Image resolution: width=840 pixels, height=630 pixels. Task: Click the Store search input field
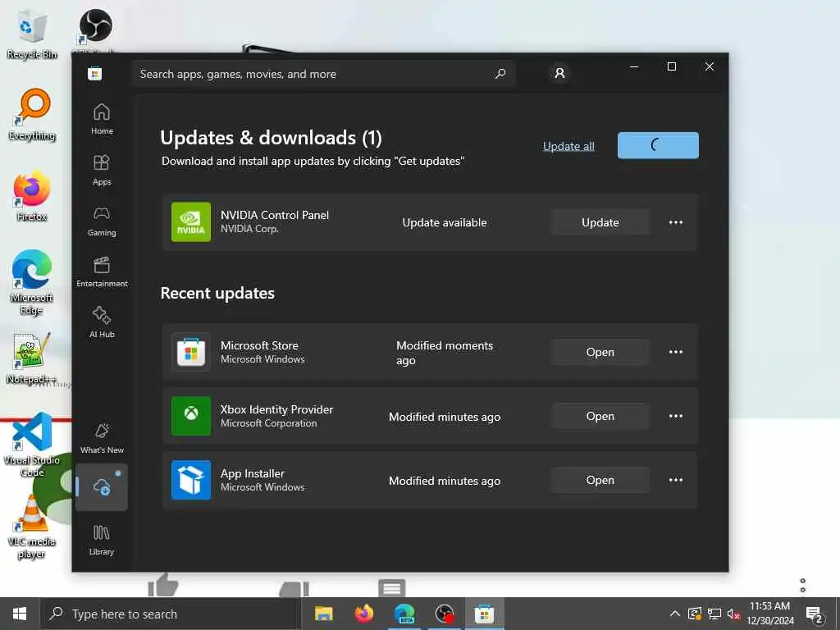coord(322,74)
